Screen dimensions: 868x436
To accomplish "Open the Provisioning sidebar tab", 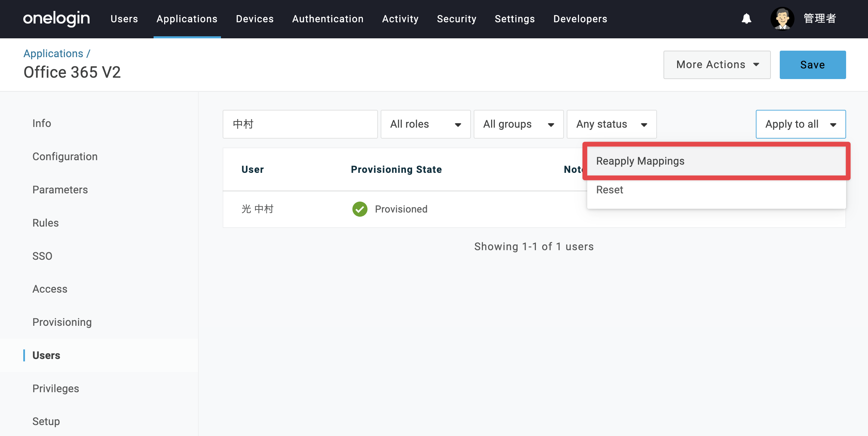I will click(62, 322).
